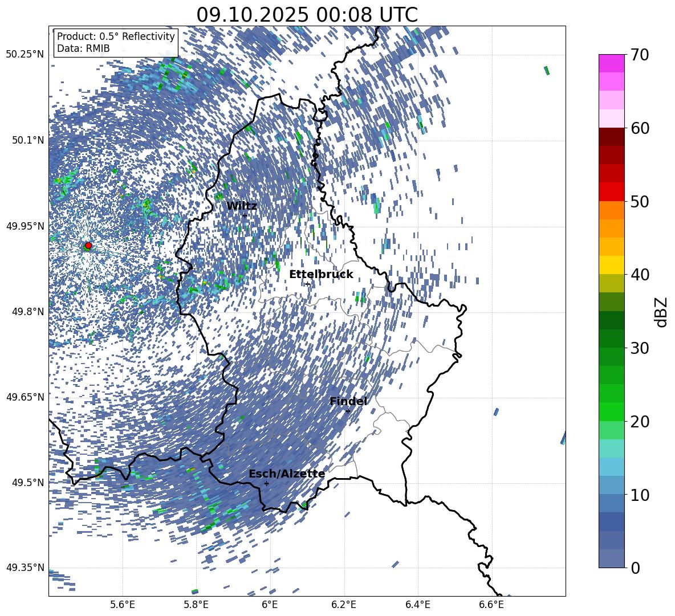Image resolution: width=675 pixels, height=616 pixels.
Task: Click the 5.6°E longitude tick label
Action: [x=123, y=605]
